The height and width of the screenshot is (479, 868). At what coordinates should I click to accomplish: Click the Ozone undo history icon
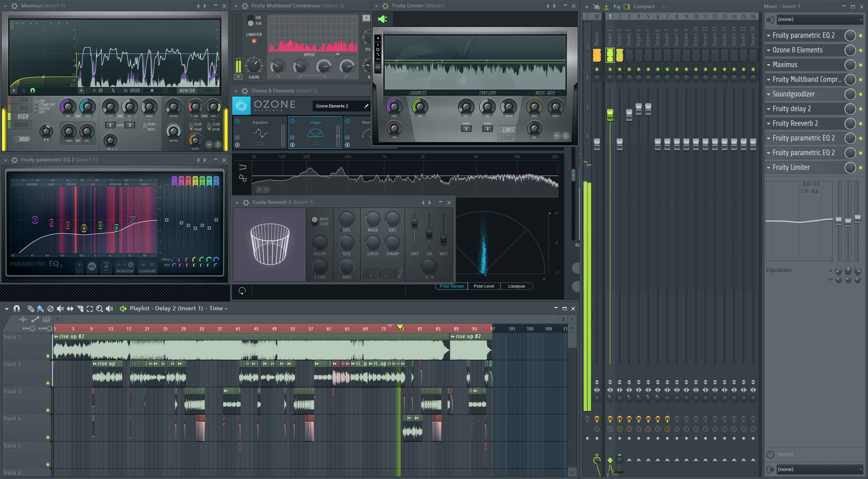click(x=242, y=291)
